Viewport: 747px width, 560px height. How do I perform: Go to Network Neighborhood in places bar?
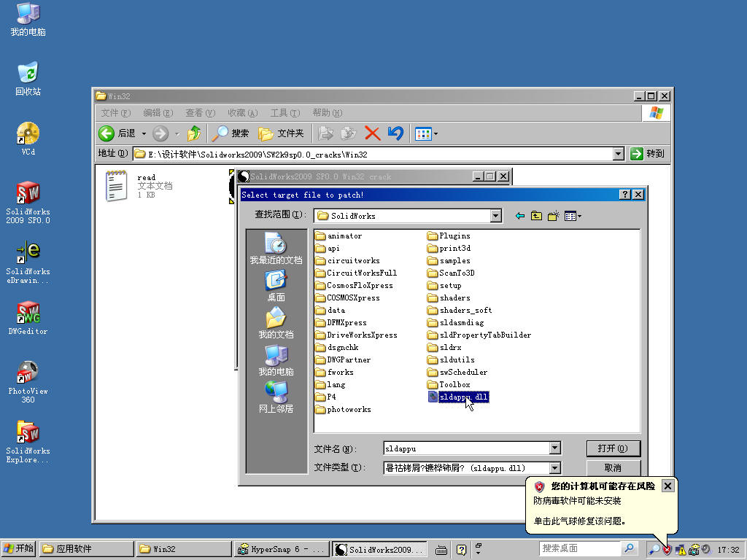click(276, 397)
